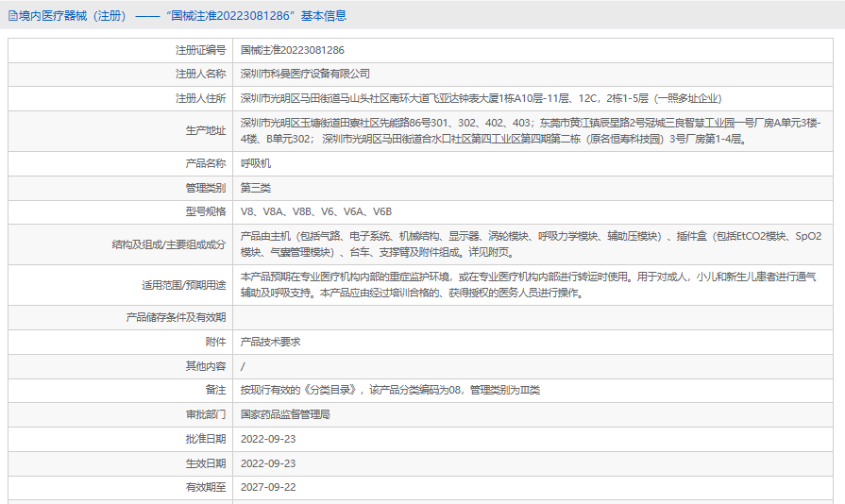Screen dimensions: 845x504
Task: Click the empty 产品储存条件及有效期 value cell
Action: 532,318
